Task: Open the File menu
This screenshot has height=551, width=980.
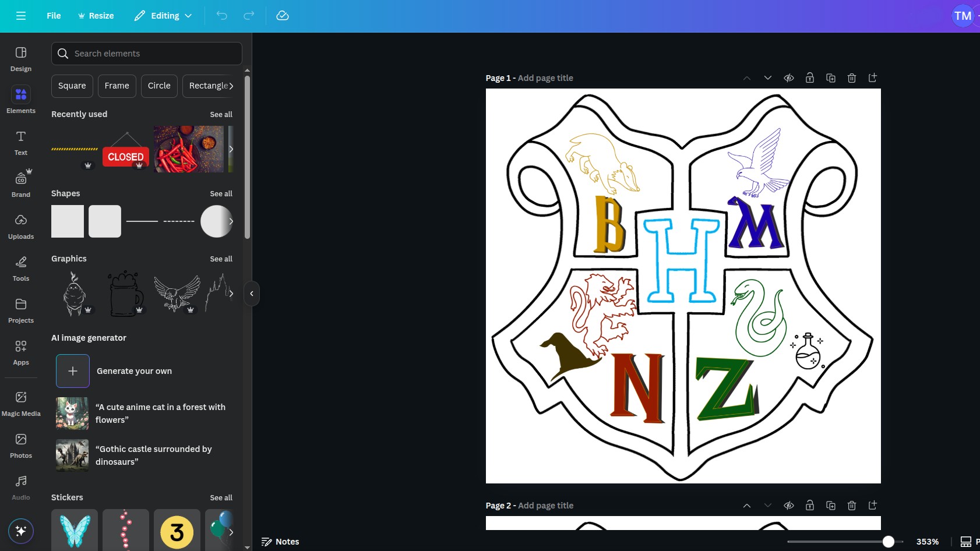Action: click(54, 16)
